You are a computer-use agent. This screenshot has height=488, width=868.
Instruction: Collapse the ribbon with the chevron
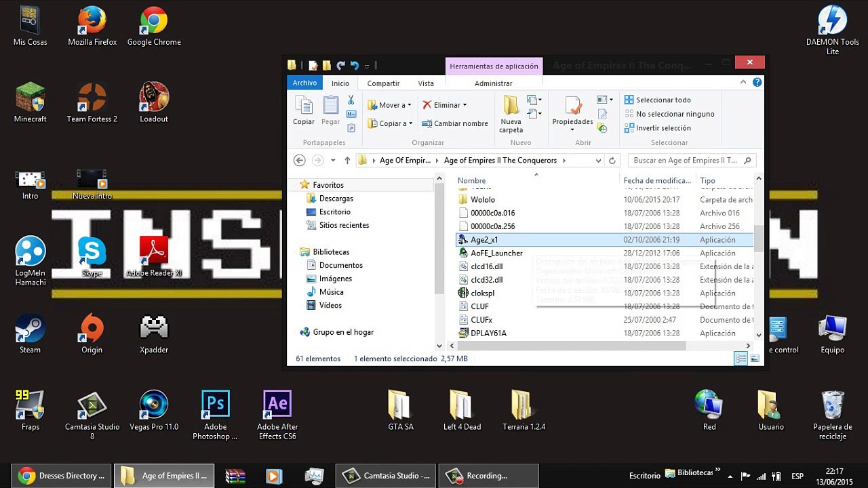[x=744, y=83]
